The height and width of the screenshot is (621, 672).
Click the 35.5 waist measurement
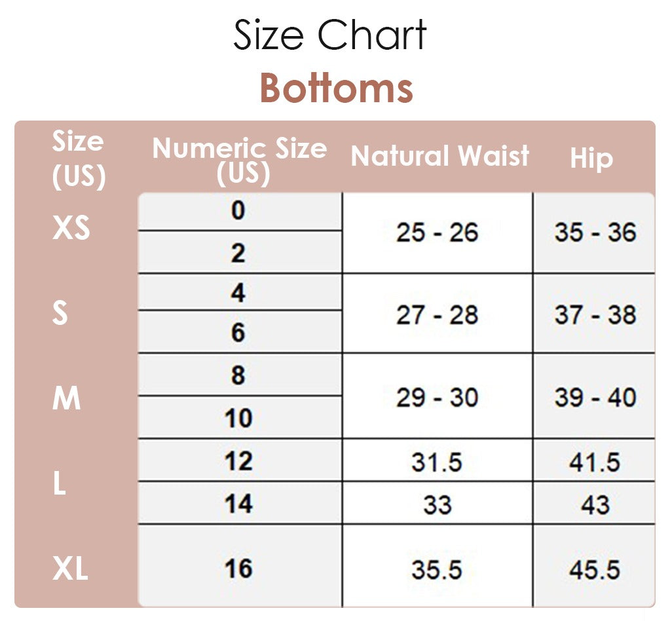pos(437,569)
